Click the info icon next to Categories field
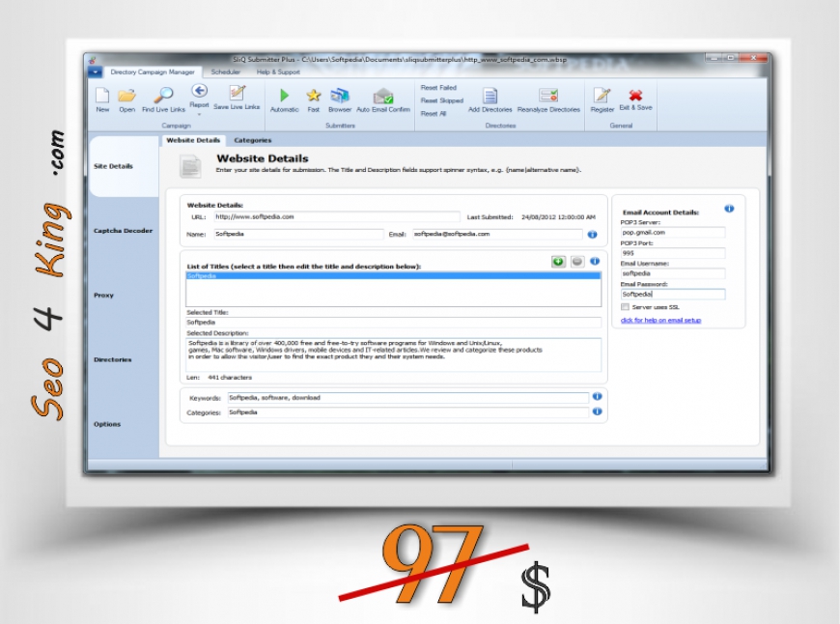The image size is (840, 624). pyautogui.click(x=598, y=411)
